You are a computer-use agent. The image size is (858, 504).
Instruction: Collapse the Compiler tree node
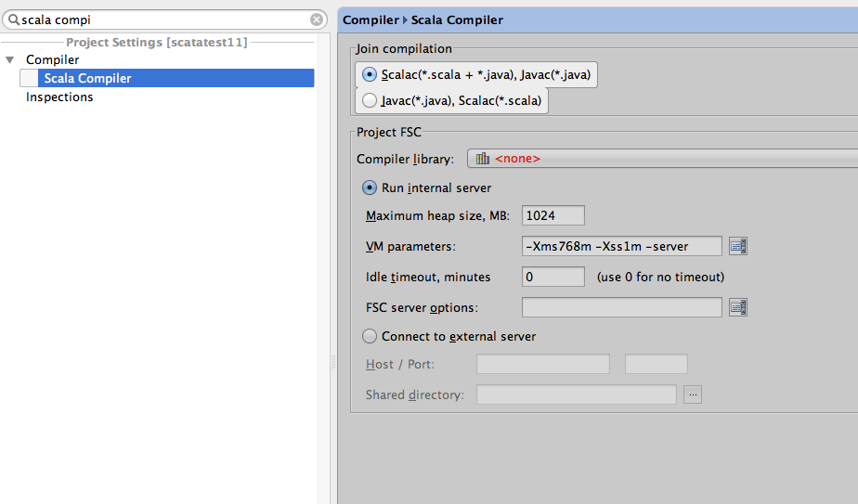click(x=10, y=59)
